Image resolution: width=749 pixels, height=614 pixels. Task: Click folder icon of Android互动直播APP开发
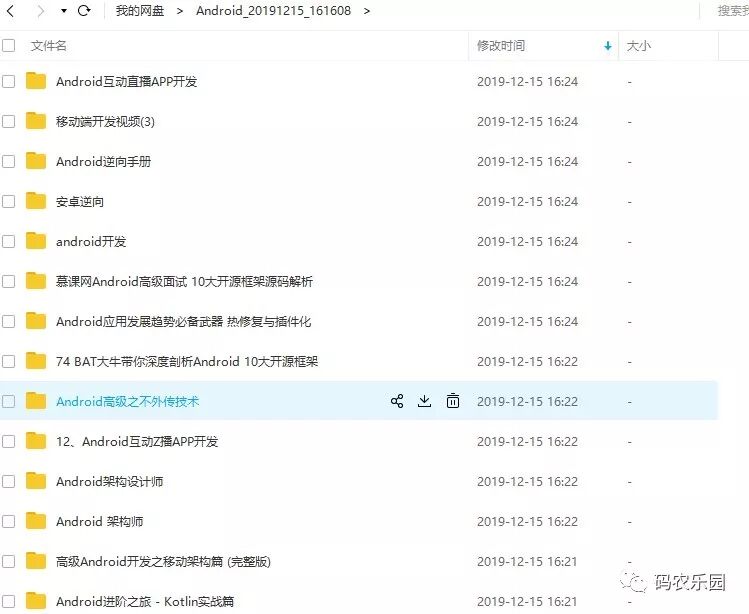pos(36,81)
